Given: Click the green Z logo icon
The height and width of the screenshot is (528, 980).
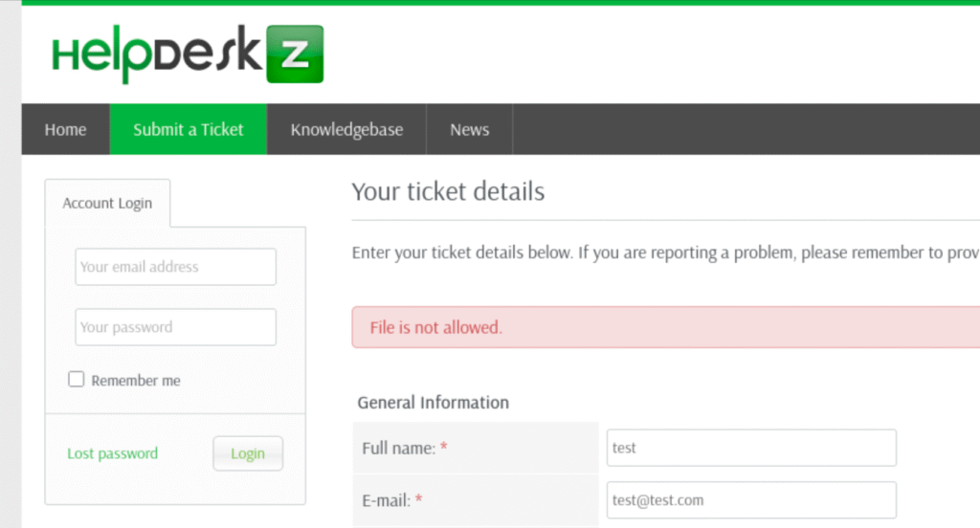Looking at the screenshot, I should point(294,55).
